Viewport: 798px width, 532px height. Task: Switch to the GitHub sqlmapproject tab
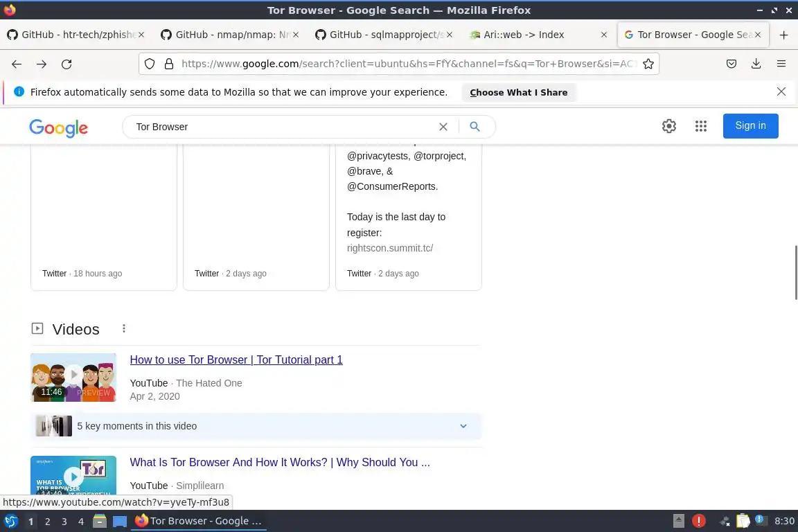point(384,35)
